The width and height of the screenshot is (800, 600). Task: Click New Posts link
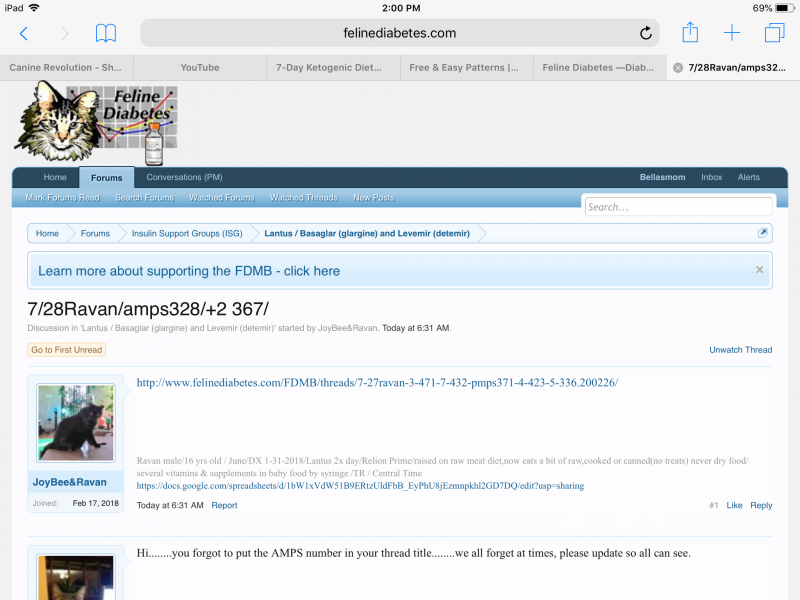pos(374,197)
